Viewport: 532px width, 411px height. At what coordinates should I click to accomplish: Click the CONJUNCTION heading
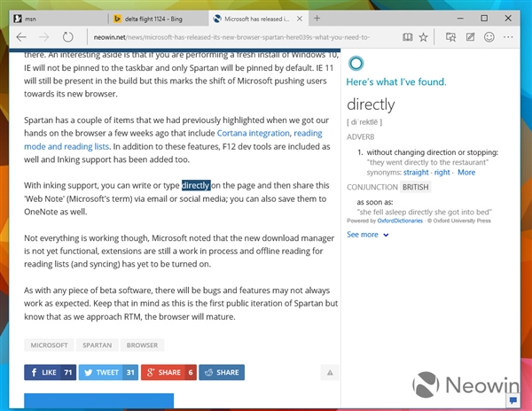(372, 187)
